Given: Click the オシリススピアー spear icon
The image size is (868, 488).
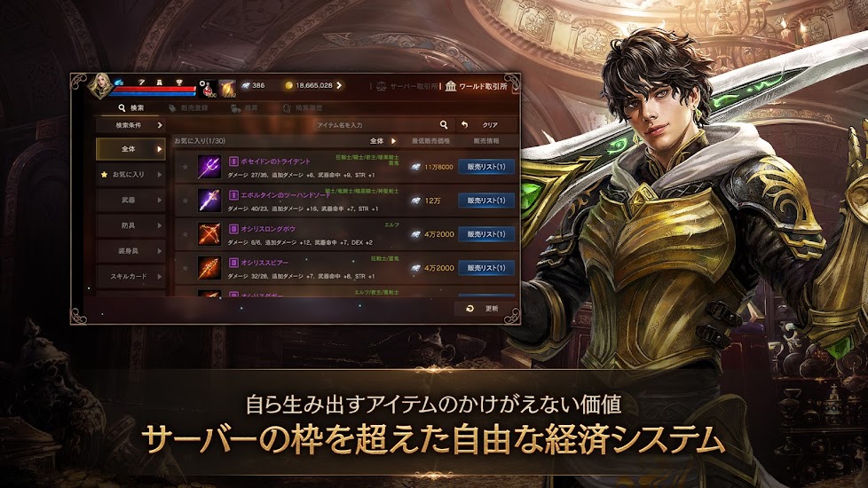Looking at the screenshot, I should click(209, 268).
